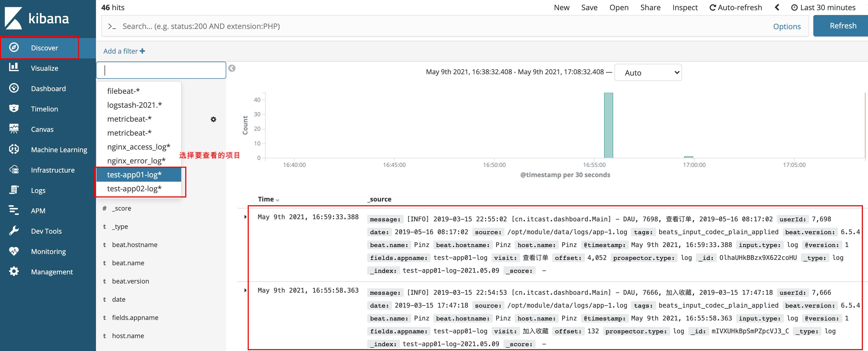Click the APM sidebar icon
Screen dimensions: 868x351
pyautogui.click(x=13, y=210)
